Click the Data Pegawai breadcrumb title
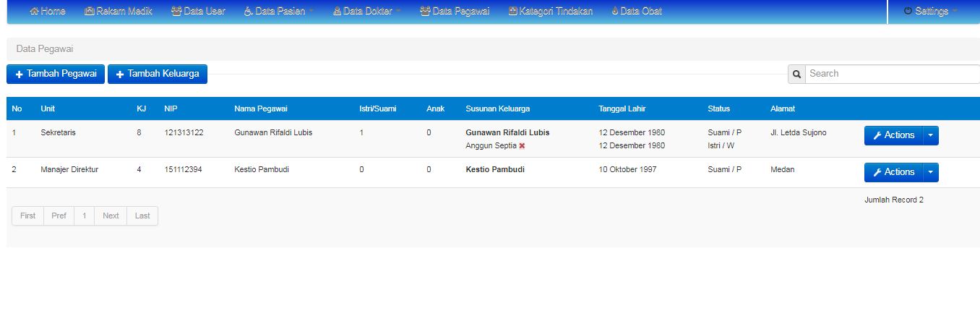This screenshot has width=980, height=311. 45,49
